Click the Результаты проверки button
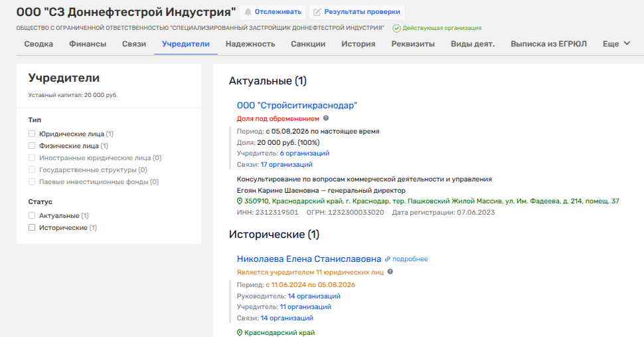The image size is (644, 337). tap(357, 13)
